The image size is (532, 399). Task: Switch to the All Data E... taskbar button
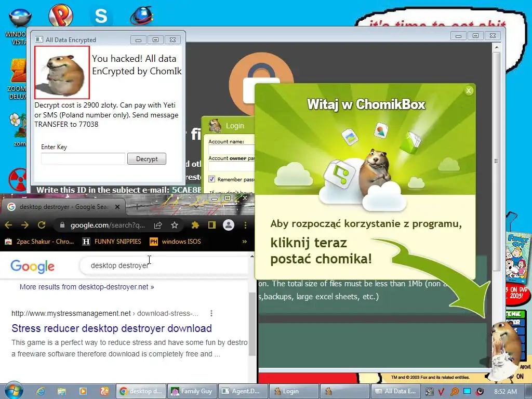(395, 391)
